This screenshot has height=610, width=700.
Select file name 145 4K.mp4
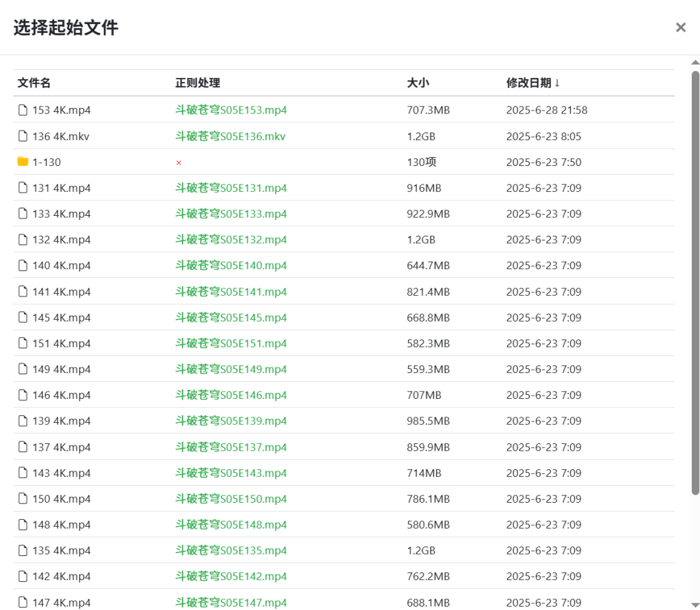(62, 318)
